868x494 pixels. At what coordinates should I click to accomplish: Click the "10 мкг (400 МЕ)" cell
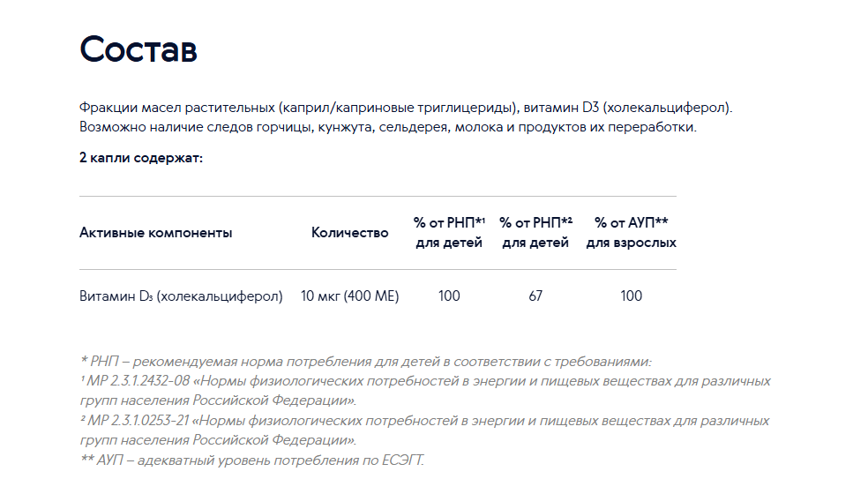350,296
